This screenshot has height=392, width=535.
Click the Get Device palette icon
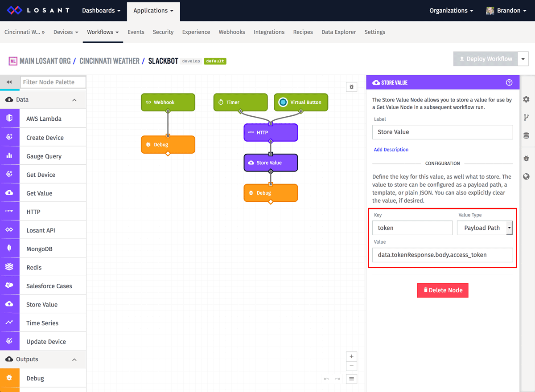pyautogui.click(x=9, y=175)
